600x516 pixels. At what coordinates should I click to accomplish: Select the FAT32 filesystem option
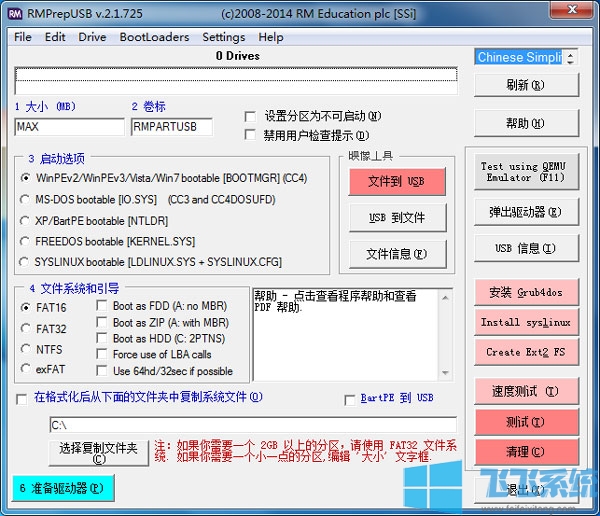[x=26, y=329]
